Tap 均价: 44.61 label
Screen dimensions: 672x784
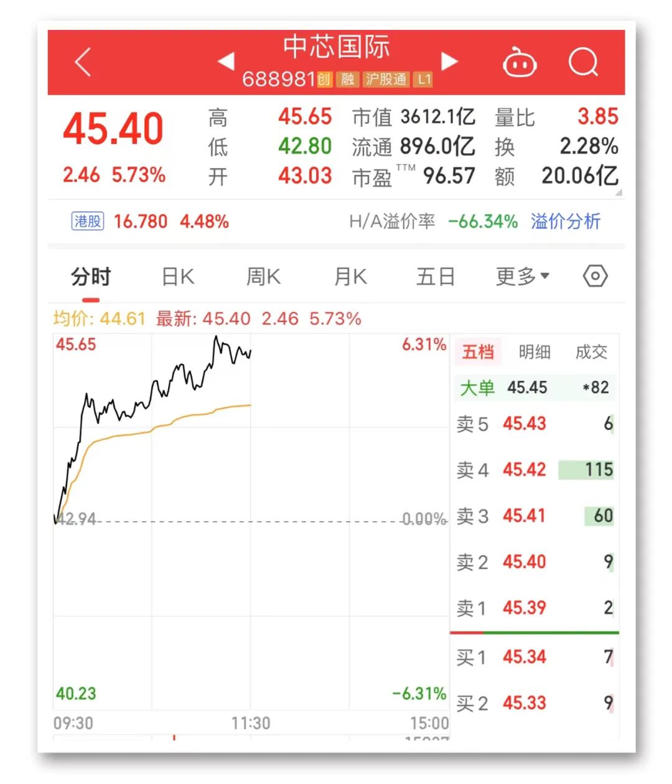click(100, 319)
